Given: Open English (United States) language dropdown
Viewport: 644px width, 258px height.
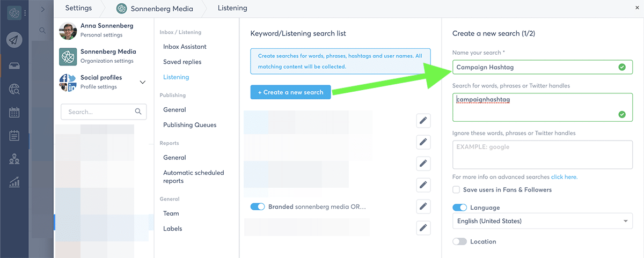Looking at the screenshot, I should [543, 221].
